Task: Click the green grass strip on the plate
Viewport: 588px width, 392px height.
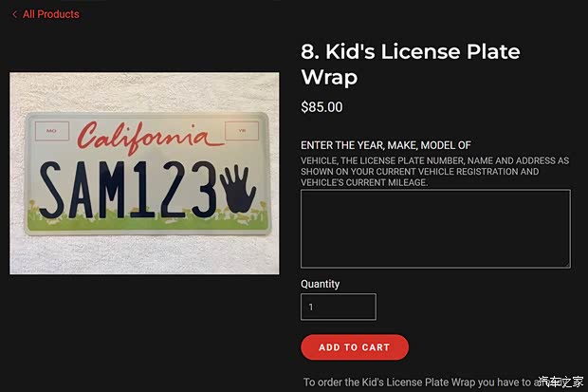Action: 148,223
